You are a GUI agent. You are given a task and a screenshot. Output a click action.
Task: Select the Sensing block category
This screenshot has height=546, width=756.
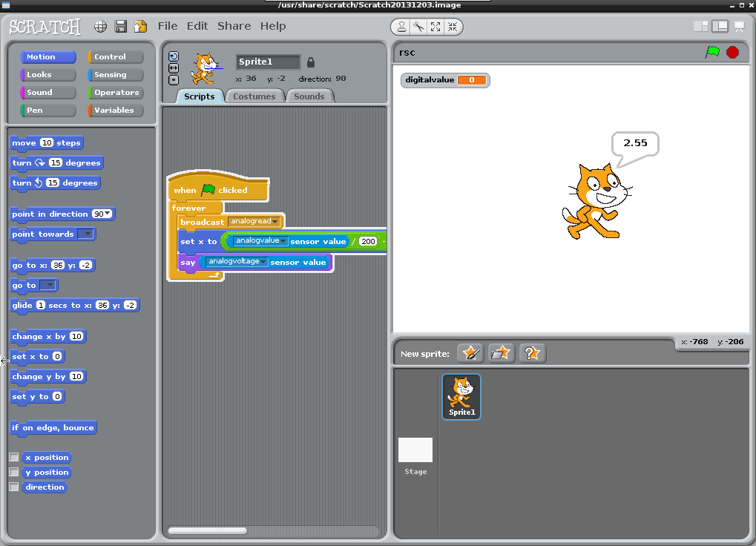pyautogui.click(x=110, y=75)
